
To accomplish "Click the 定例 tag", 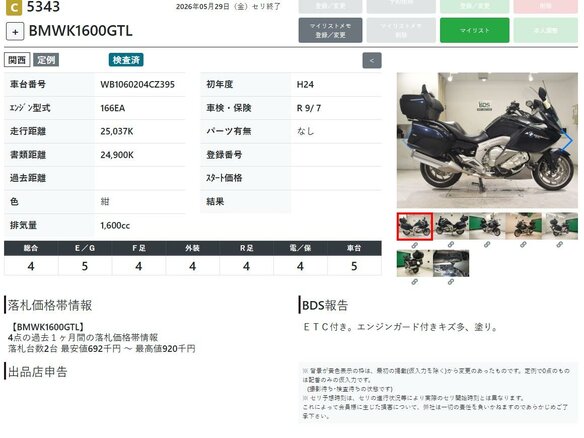I will (46, 60).
